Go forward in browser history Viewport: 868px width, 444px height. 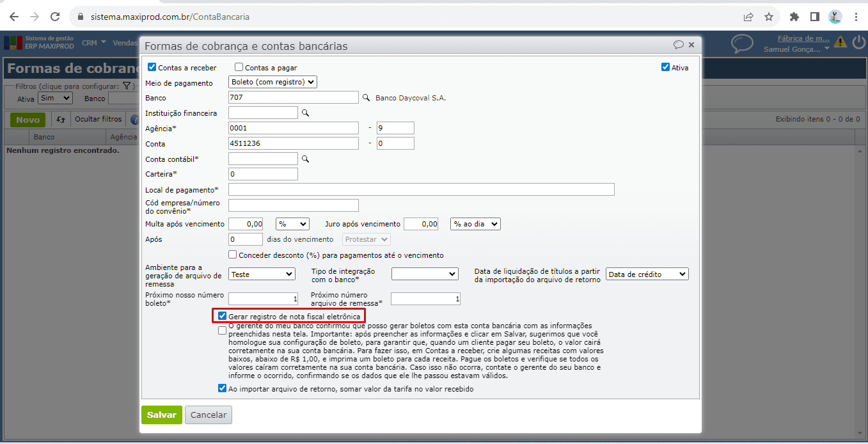[35, 17]
